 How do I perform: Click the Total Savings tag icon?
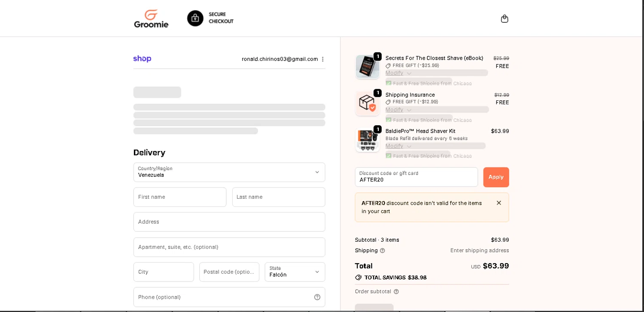point(358,278)
